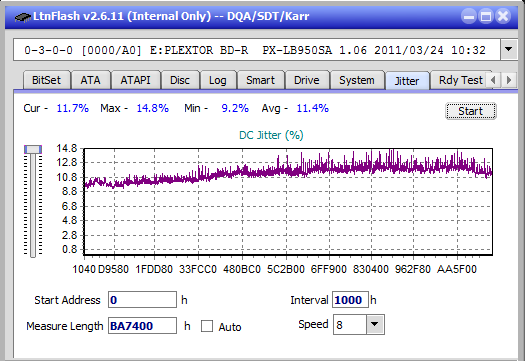Select the Smart tab

pyautogui.click(x=260, y=80)
